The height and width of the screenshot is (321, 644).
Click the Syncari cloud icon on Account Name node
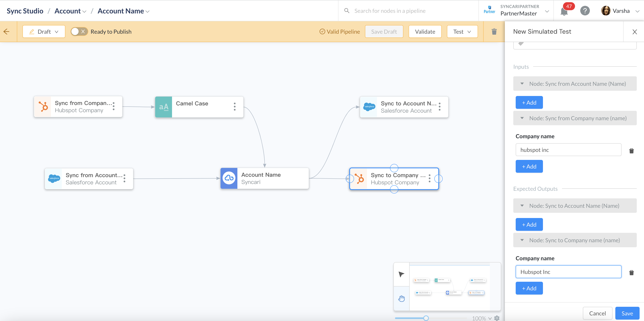click(229, 178)
